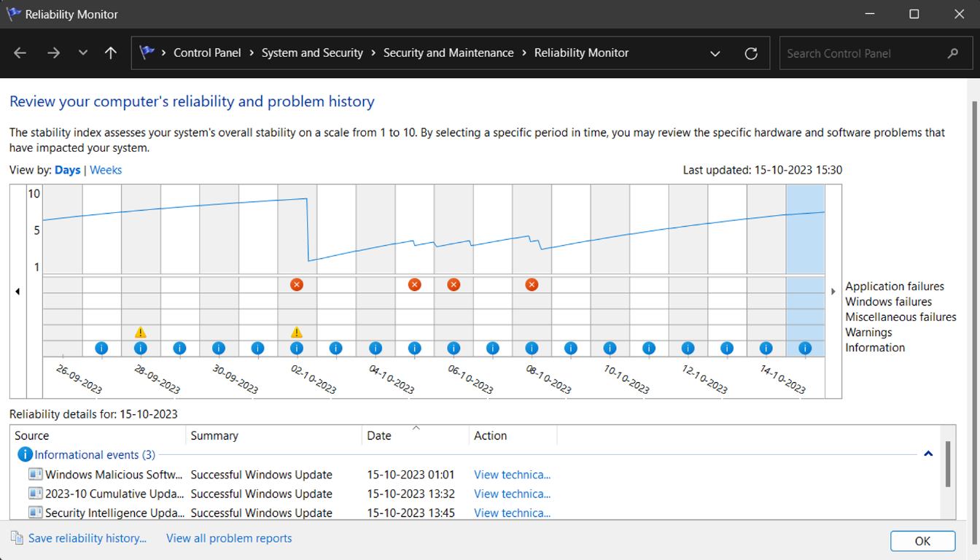980x560 pixels.
Task: Switch the view to Weeks
Action: [x=106, y=170]
